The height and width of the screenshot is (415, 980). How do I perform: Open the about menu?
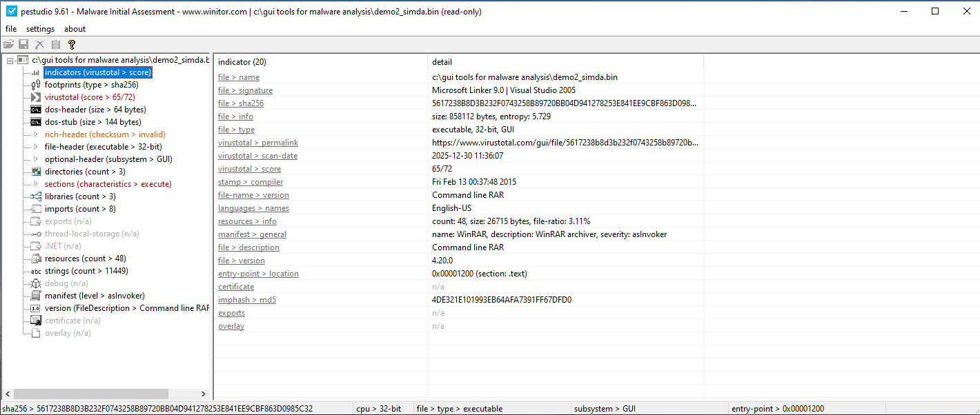coord(75,29)
